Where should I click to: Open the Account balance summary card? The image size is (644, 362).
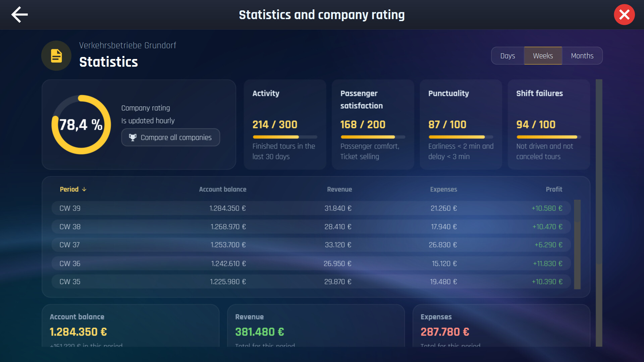130,326
